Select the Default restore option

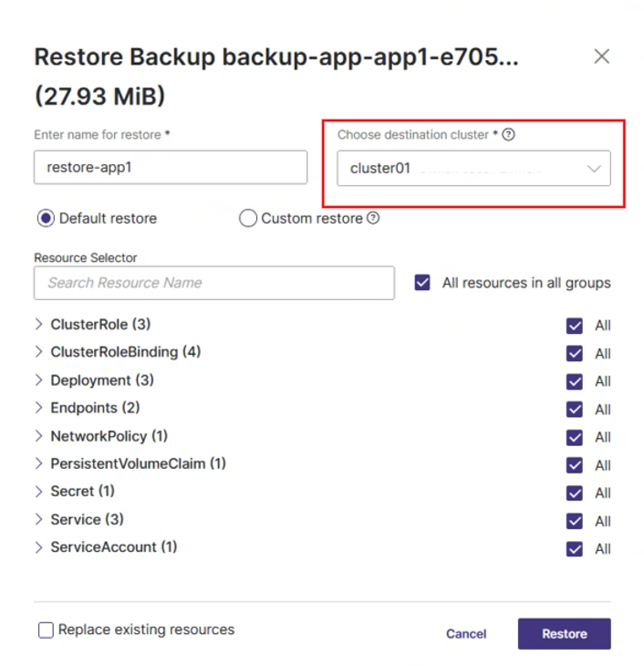tap(46, 219)
